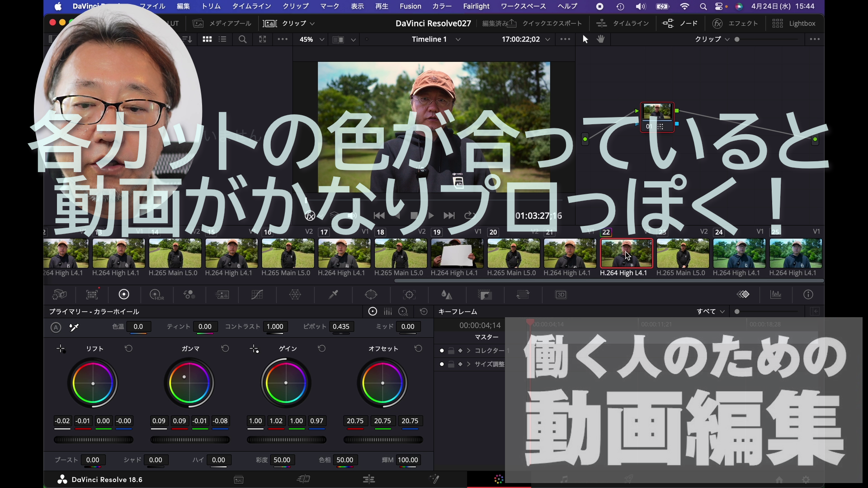Open the Power Windows palette
The width and height of the screenshot is (868, 488).
371,295
